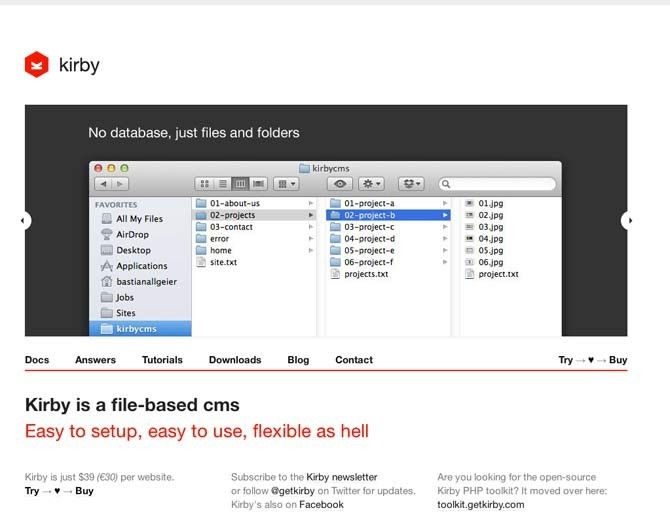Expand arrow next to error folder
This screenshot has height=521, width=670.
point(311,238)
